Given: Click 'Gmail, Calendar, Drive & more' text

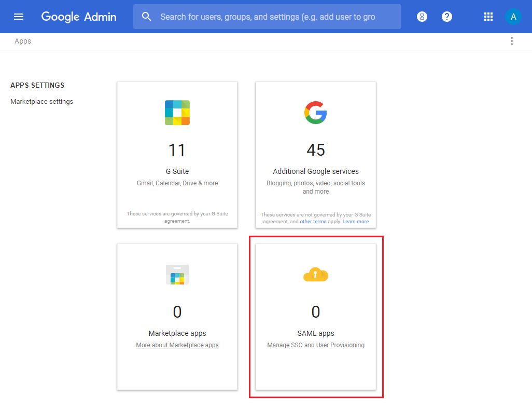Looking at the screenshot, I should tap(177, 183).
